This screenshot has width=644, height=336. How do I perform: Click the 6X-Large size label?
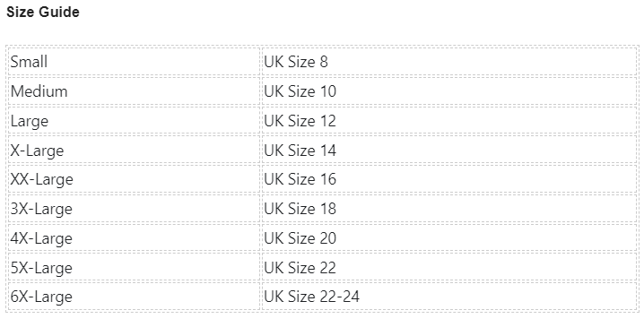pyautogui.click(x=41, y=297)
